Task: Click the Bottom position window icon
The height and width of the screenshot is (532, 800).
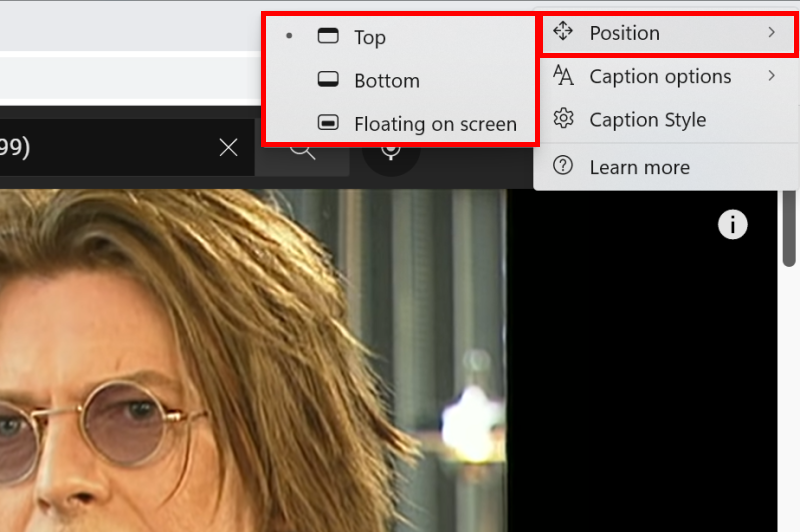Action: click(328, 79)
